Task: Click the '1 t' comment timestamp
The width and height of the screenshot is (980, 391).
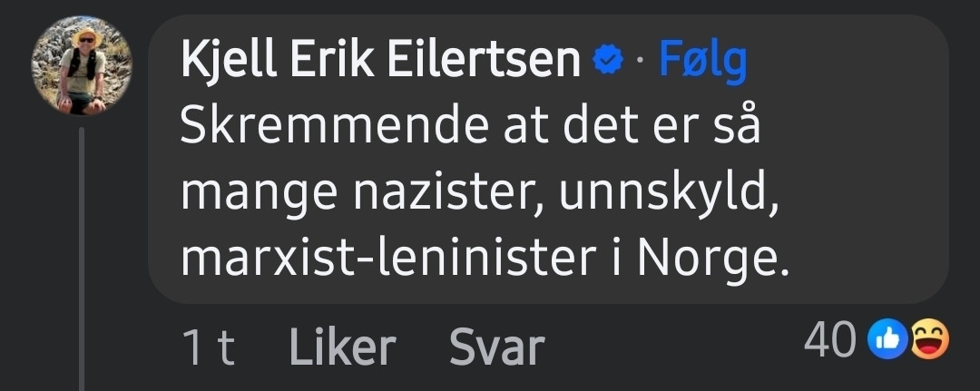Action: point(208,347)
